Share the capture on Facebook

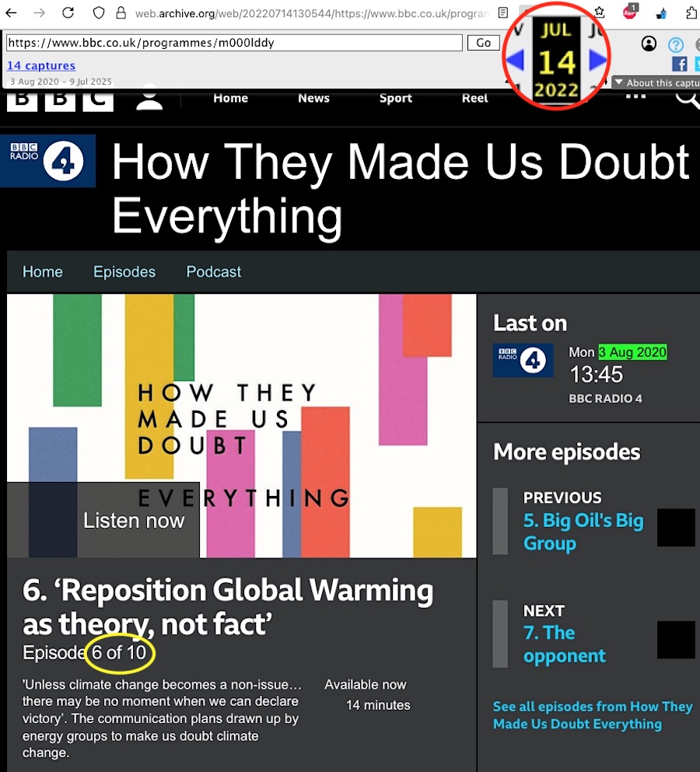pyautogui.click(x=679, y=64)
